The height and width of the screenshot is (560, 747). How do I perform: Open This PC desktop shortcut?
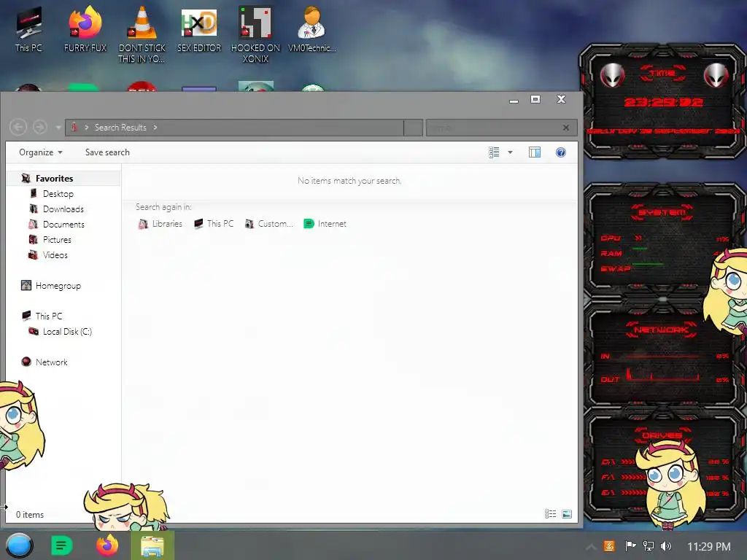tap(28, 28)
